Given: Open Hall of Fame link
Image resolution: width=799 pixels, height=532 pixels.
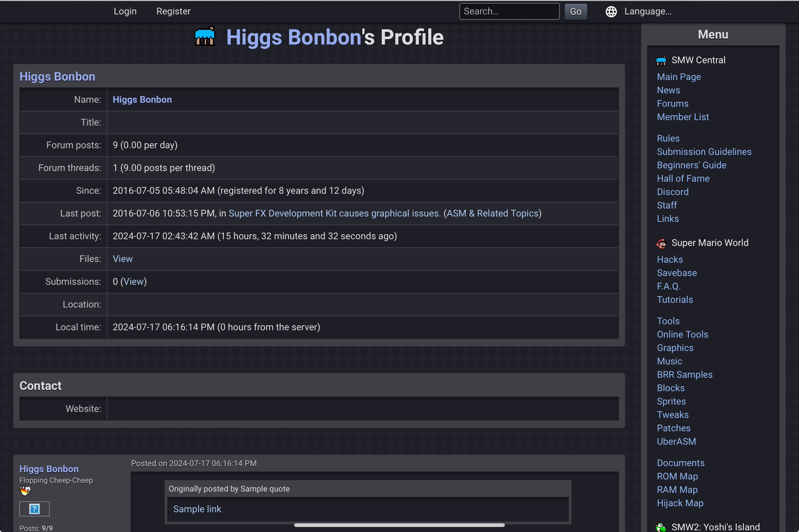Looking at the screenshot, I should [x=683, y=178].
